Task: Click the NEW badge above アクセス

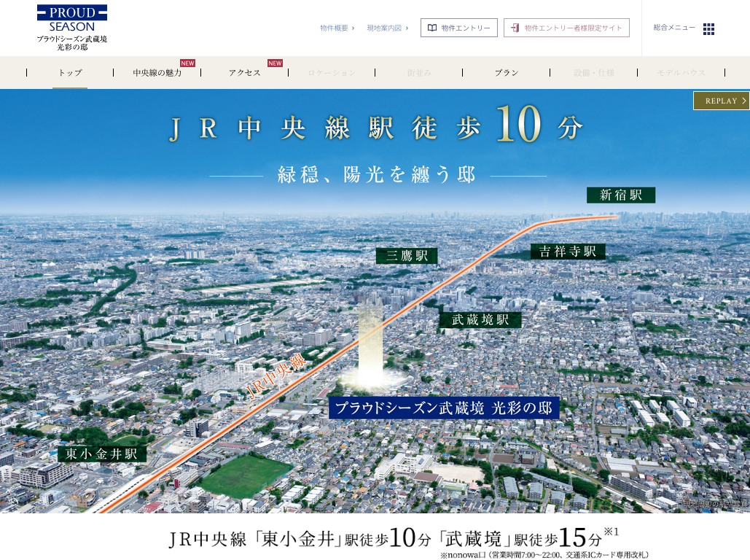Action: click(275, 63)
